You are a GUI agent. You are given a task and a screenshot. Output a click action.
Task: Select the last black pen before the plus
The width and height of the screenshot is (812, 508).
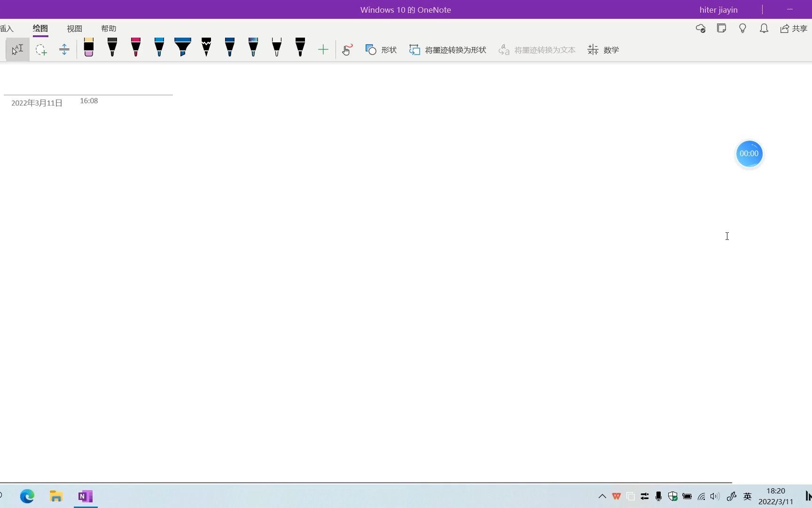(300, 48)
